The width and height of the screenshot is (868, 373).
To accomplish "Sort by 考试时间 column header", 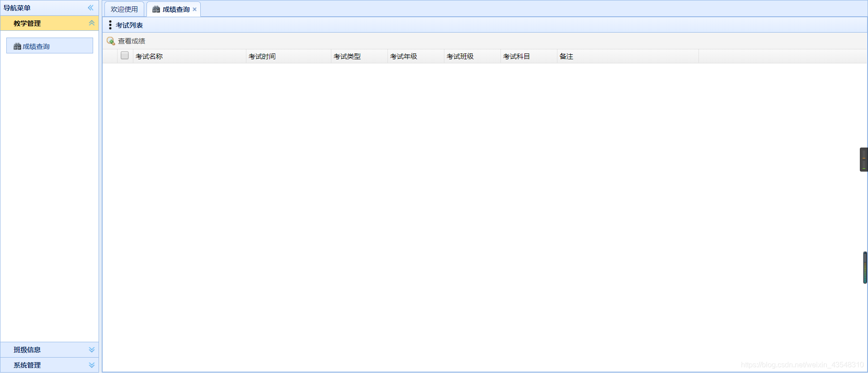I will click(x=289, y=56).
